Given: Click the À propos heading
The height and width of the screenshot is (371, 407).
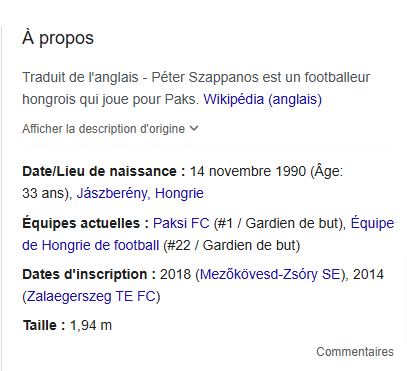Looking at the screenshot, I should tap(58, 38).
